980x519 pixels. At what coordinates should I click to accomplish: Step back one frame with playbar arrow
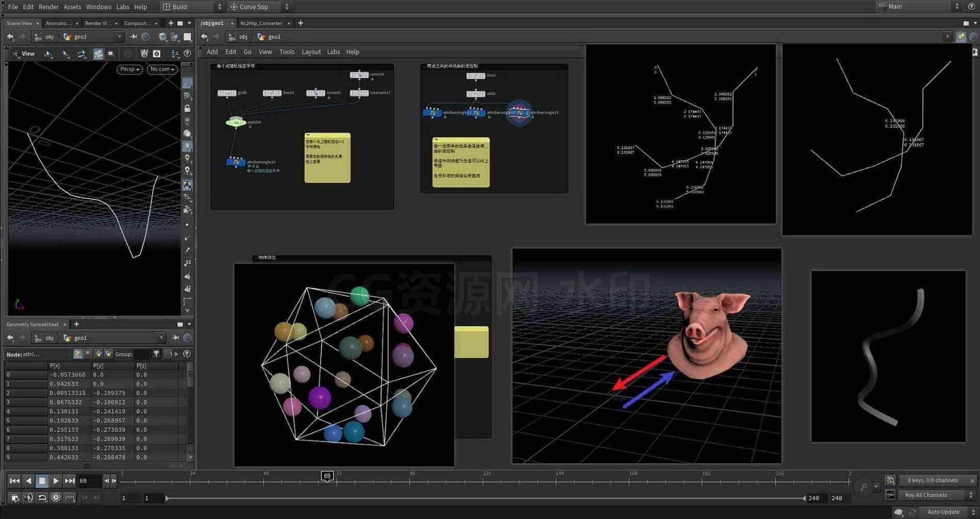click(107, 481)
